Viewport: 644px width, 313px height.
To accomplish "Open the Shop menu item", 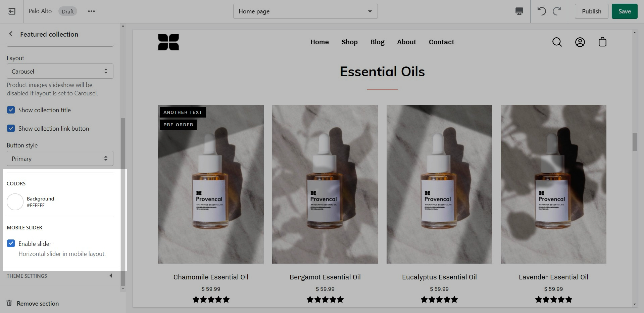I will click(x=349, y=42).
